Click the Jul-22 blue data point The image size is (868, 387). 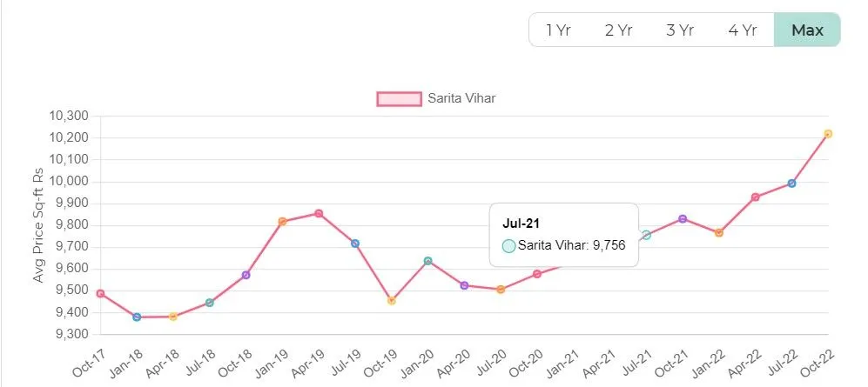[x=791, y=183]
